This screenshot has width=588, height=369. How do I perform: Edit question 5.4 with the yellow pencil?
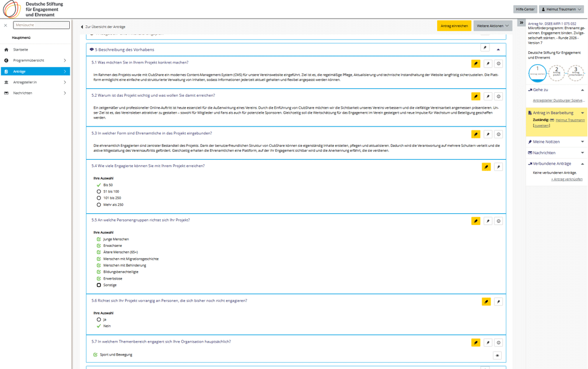point(486,167)
